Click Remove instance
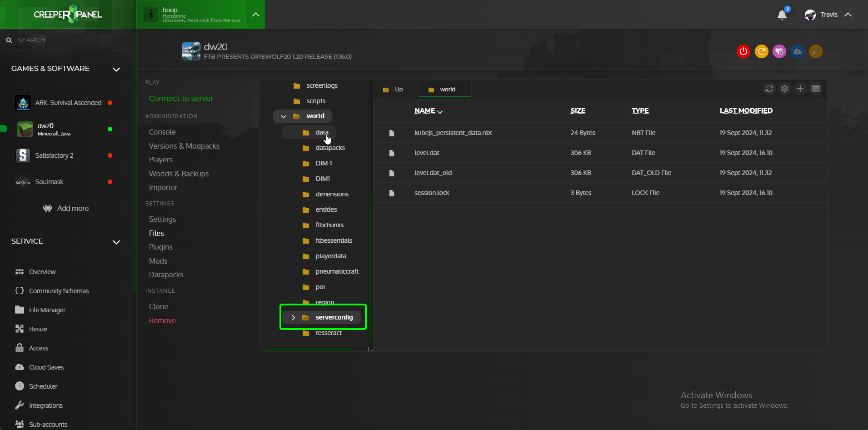The image size is (868, 430). tap(162, 320)
